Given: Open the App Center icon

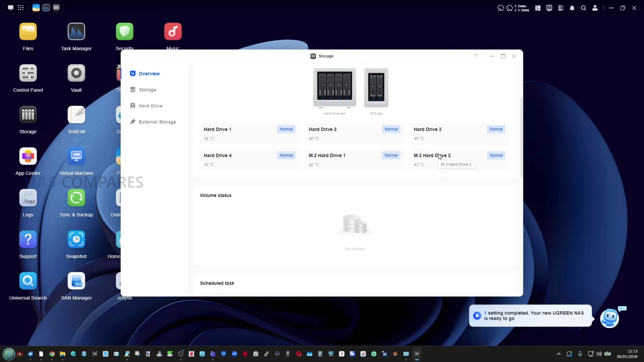Looking at the screenshot, I should click(x=28, y=156).
